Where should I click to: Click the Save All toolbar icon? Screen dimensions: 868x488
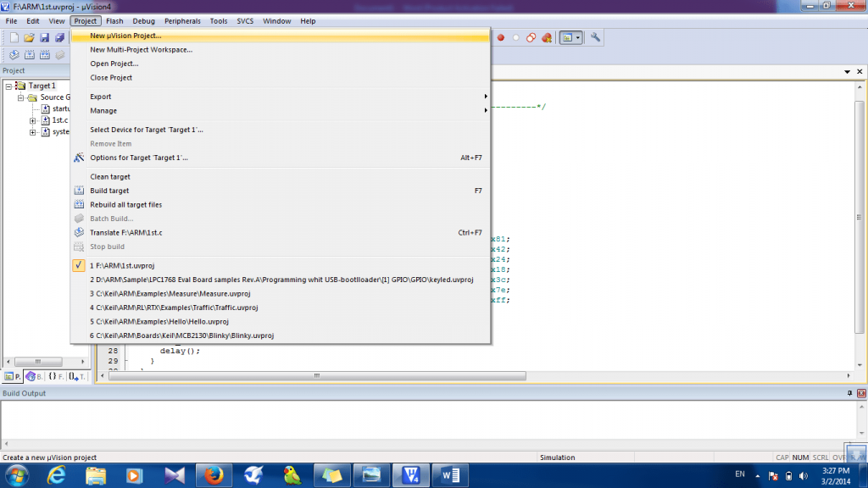click(59, 37)
